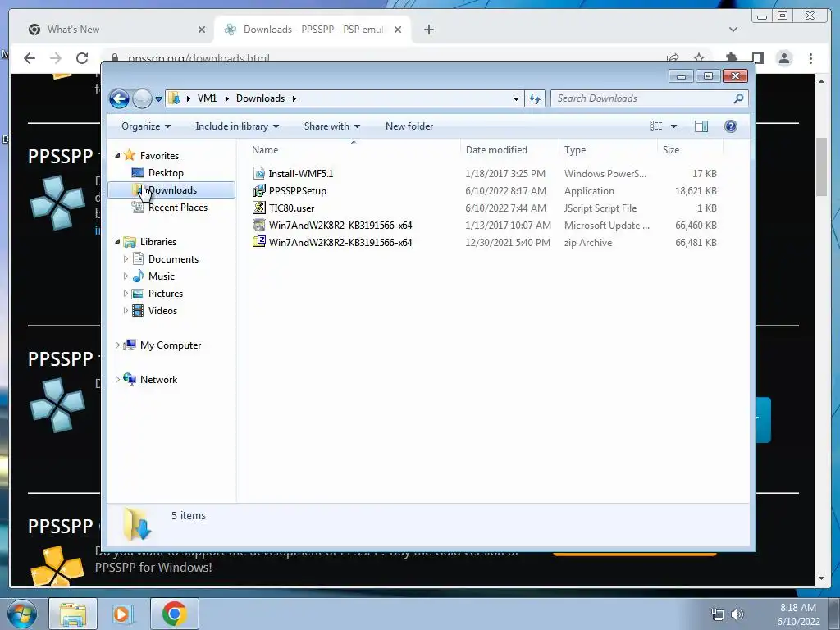Image resolution: width=840 pixels, height=630 pixels.
Task: Sort by the Name column header
Action: coord(354,150)
